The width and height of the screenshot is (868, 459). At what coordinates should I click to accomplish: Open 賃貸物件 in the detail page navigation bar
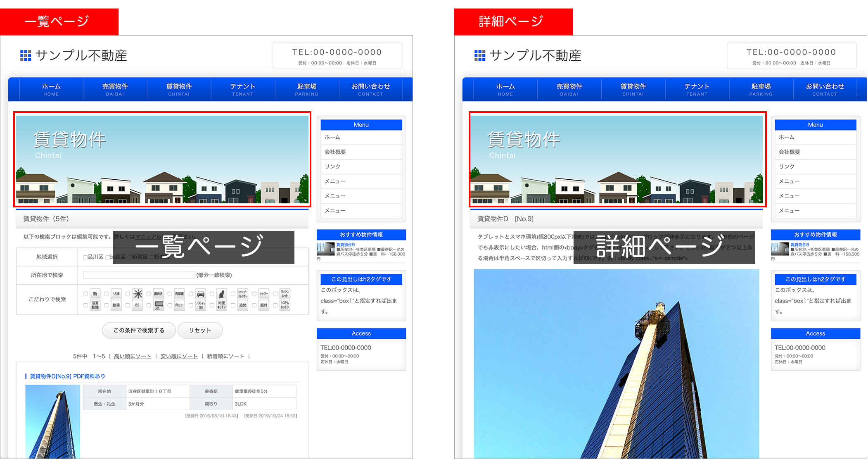(633, 89)
